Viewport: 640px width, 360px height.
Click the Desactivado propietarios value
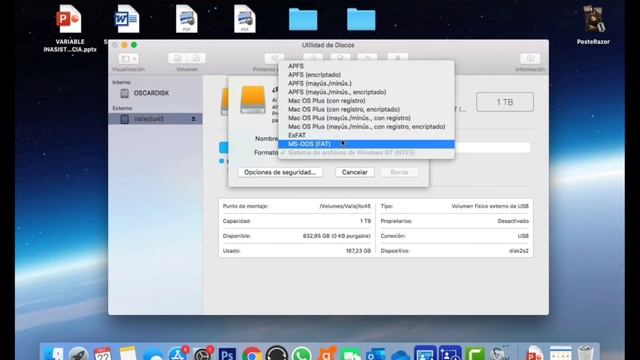pyautogui.click(x=513, y=221)
